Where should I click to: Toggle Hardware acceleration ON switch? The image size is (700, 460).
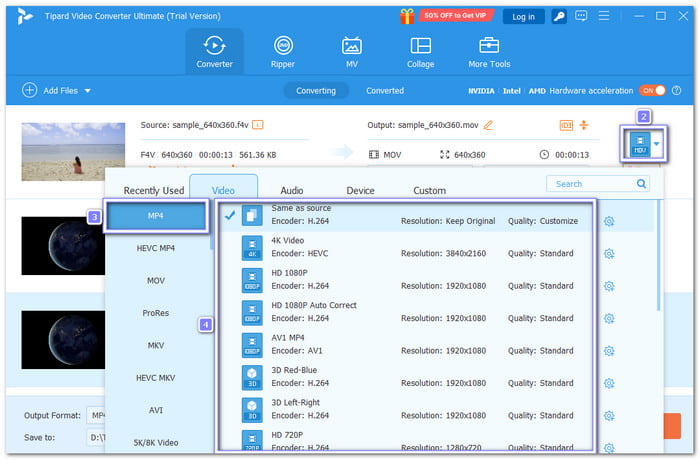[652, 90]
